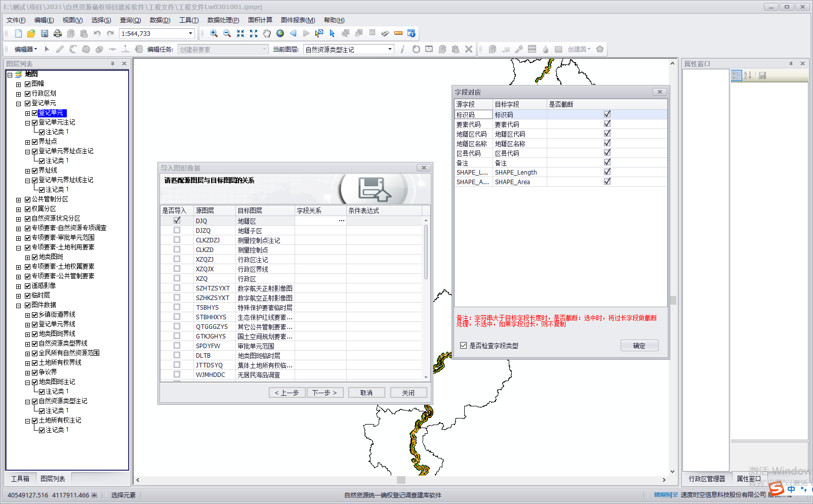Click the print icon in toolbar

[58, 33]
